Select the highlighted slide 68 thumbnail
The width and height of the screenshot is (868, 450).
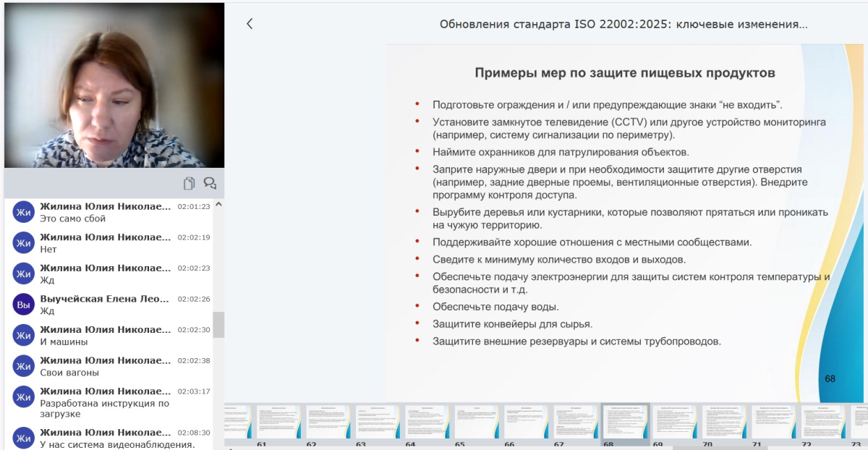point(626,421)
